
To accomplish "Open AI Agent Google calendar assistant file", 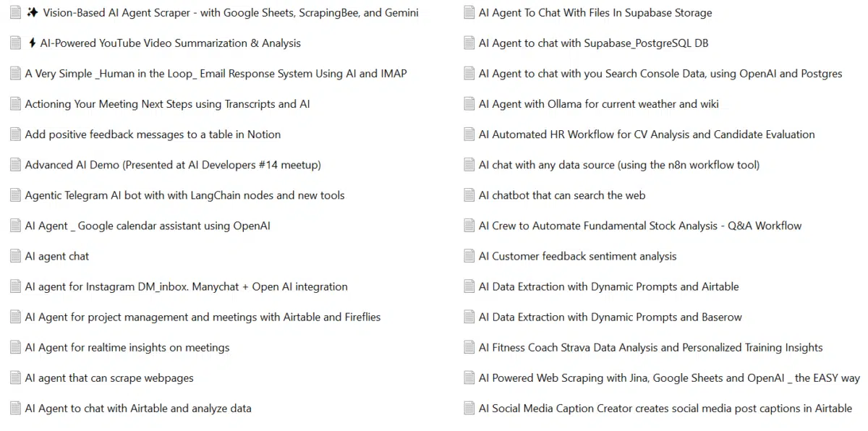I will (148, 226).
